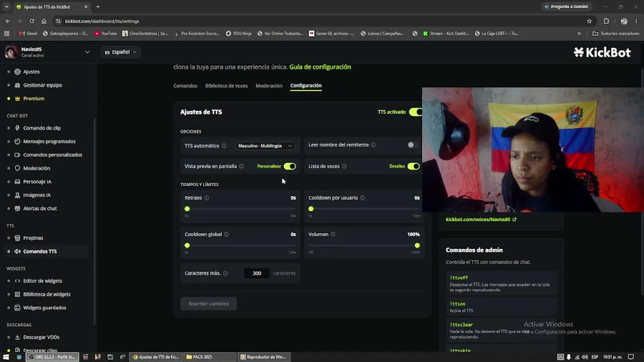The height and width of the screenshot is (362, 644).
Task: Show more bookmarks with the overflow chevron
Action: tap(579, 34)
